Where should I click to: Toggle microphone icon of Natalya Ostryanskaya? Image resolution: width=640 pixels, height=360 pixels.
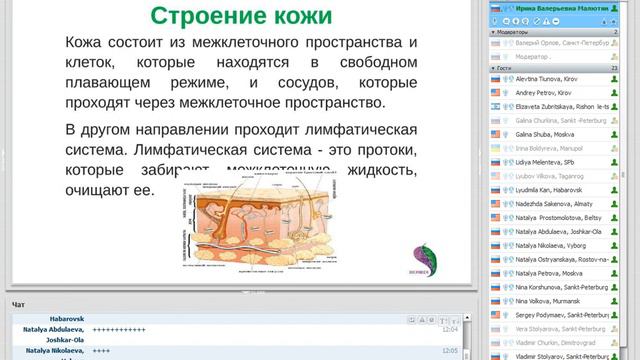506,260
